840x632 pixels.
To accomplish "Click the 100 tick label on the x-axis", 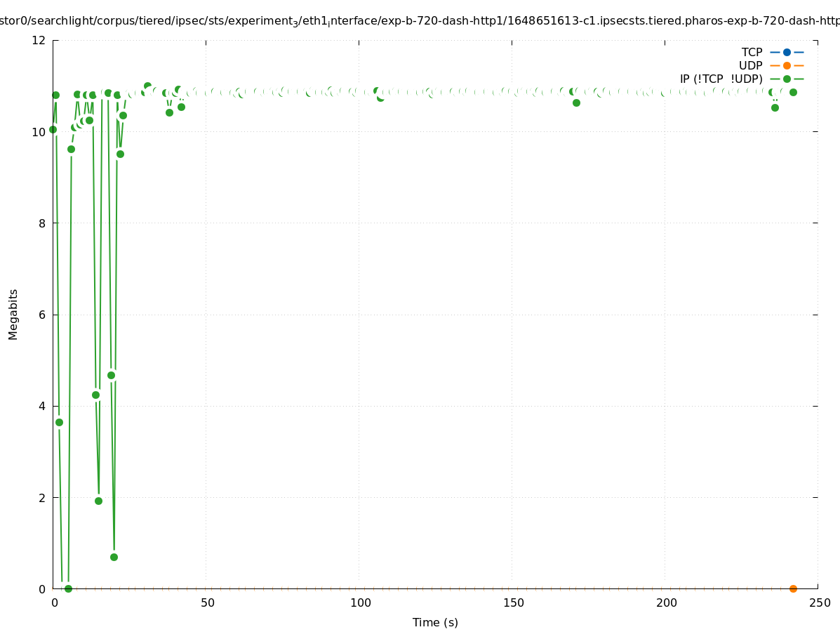I will [360, 603].
